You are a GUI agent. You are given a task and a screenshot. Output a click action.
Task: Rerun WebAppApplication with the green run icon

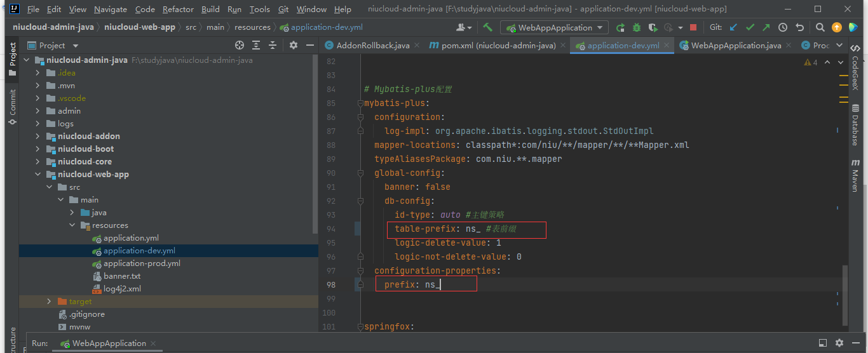(x=620, y=27)
